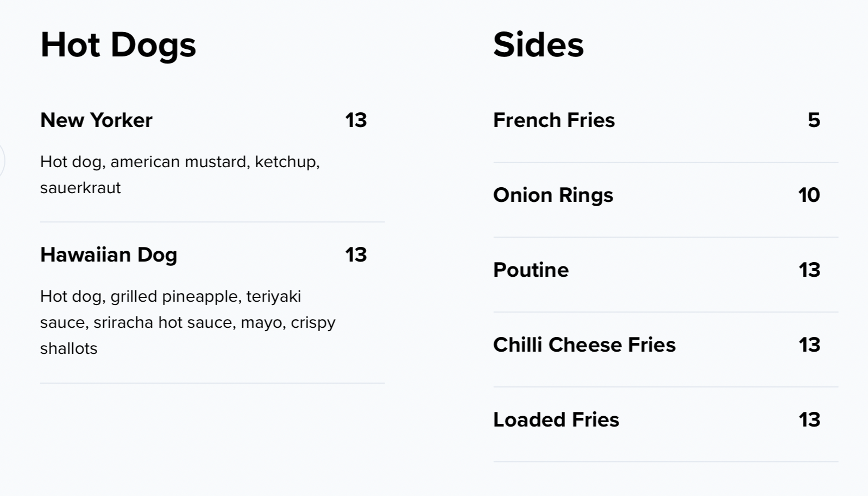Click the Sides section heading
Screen dimensions: 868x496
(x=538, y=44)
